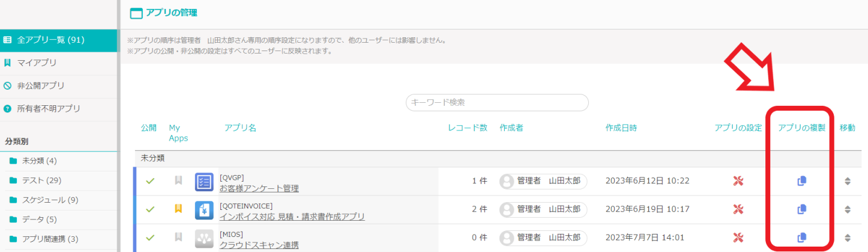
Task: Click the copy icon for クラウドスキャン連携
Action: coord(801,238)
